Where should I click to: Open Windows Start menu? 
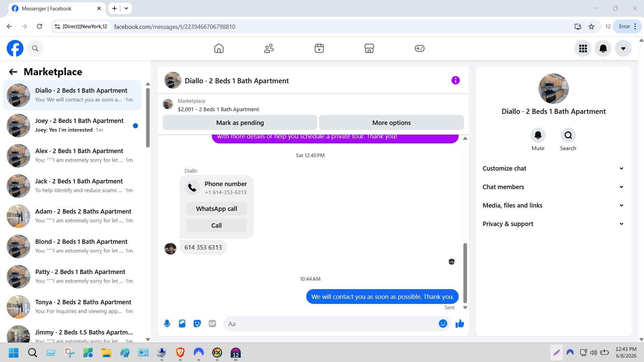pos(14,353)
